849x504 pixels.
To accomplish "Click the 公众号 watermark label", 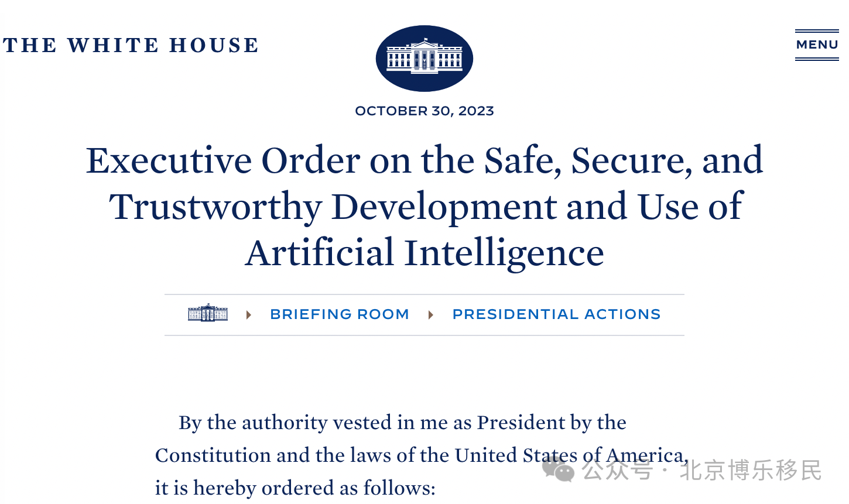I will 617,470.
